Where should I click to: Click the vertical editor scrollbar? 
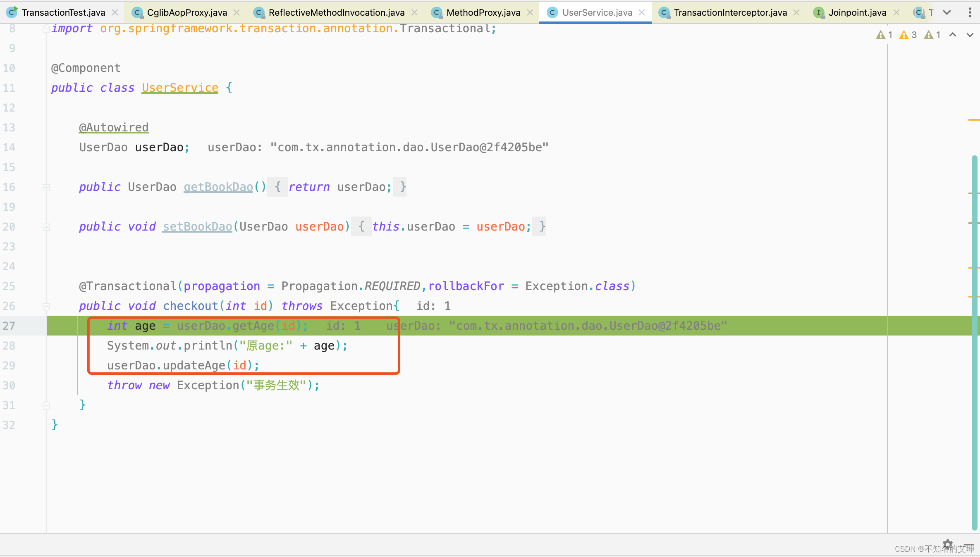pos(975,343)
